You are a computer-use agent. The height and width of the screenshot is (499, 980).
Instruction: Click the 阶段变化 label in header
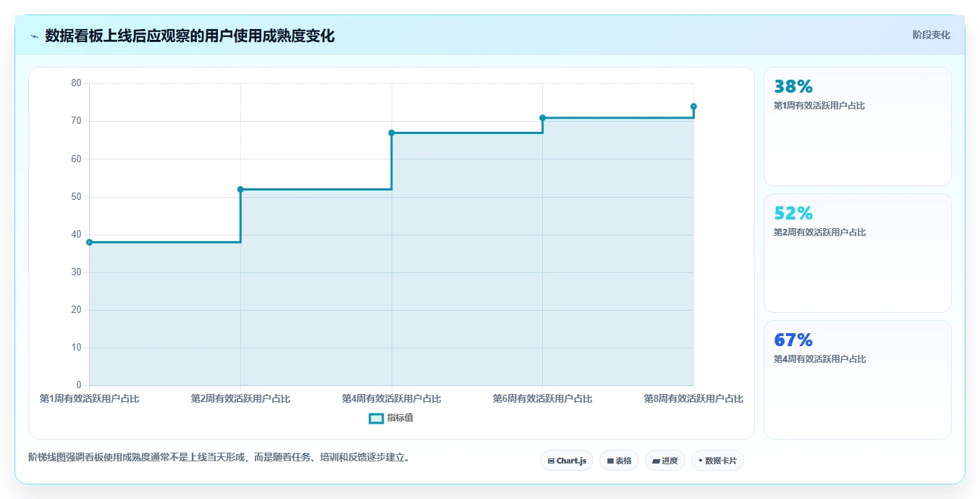pyautogui.click(x=931, y=35)
